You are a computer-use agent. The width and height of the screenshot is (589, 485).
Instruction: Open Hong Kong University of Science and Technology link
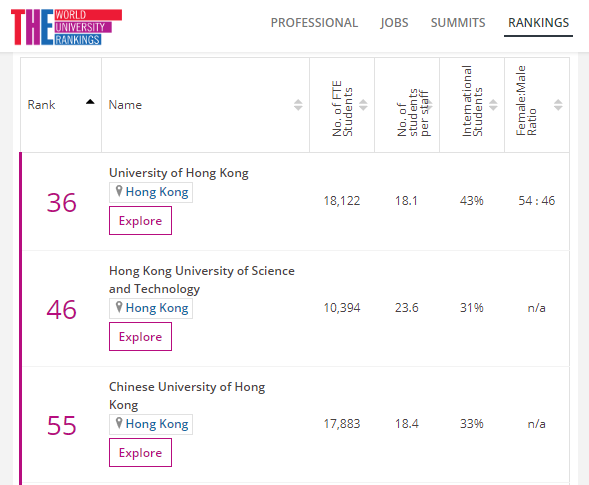[x=202, y=280]
